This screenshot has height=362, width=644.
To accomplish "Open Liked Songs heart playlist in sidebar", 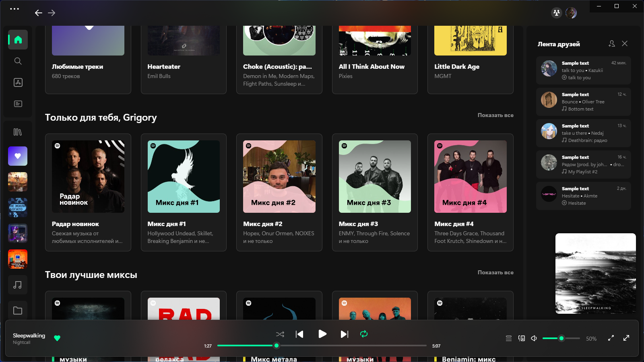I will [18, 156].
